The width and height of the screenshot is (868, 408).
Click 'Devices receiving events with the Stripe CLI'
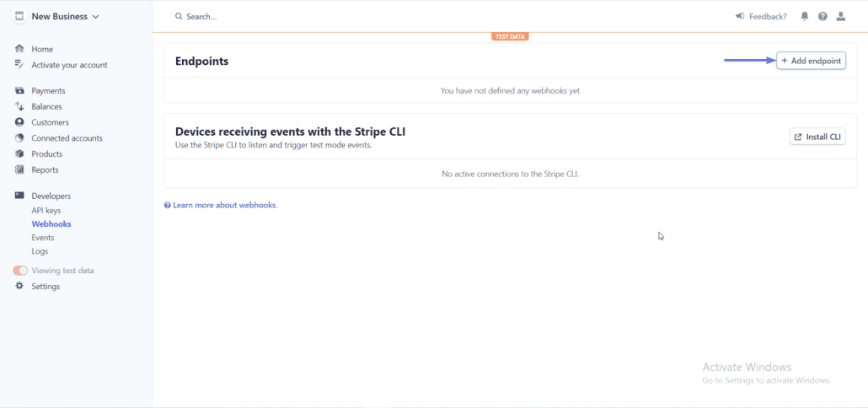click(x=291, y=132)
